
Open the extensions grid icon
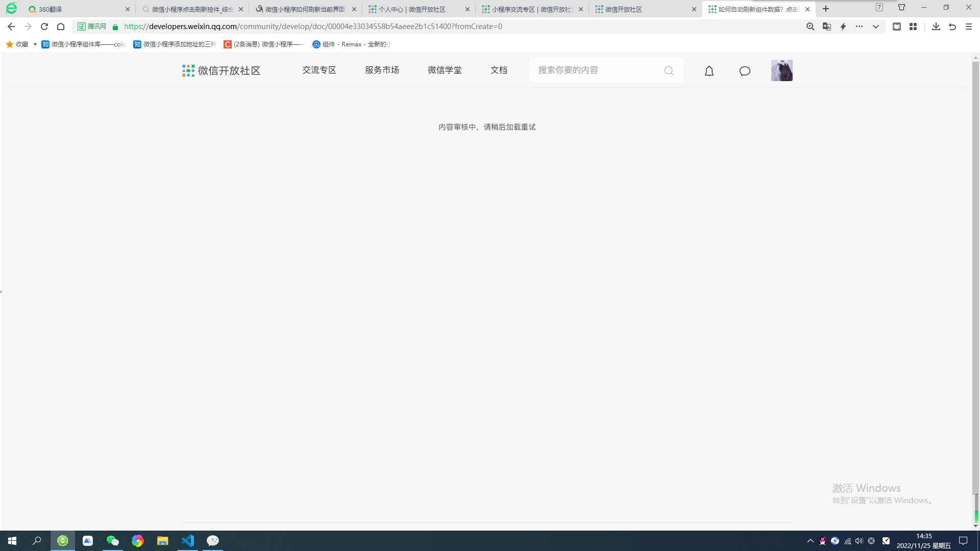point(913,27)
